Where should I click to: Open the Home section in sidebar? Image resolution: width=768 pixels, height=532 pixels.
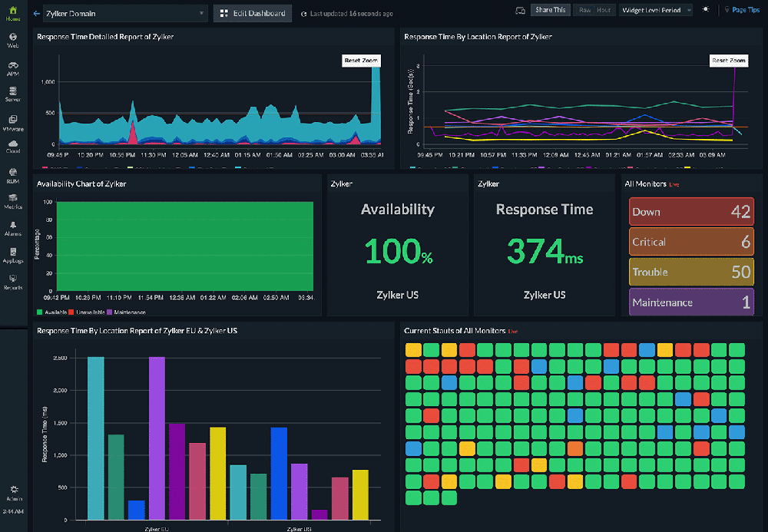[x=13, y=13]
